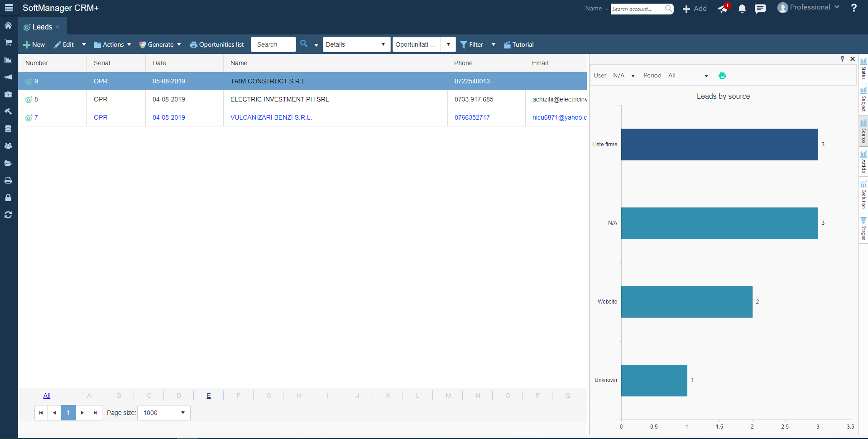Click the help question mark icon
The image size is (868, 439).
[854, 8]
